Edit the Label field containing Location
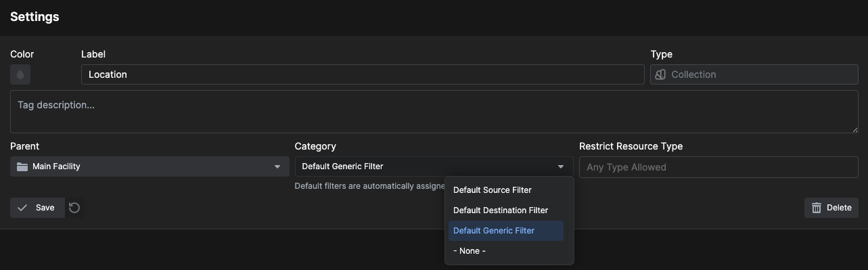The width and height of the screenshot is (868, 270). (x=363, y=74)
